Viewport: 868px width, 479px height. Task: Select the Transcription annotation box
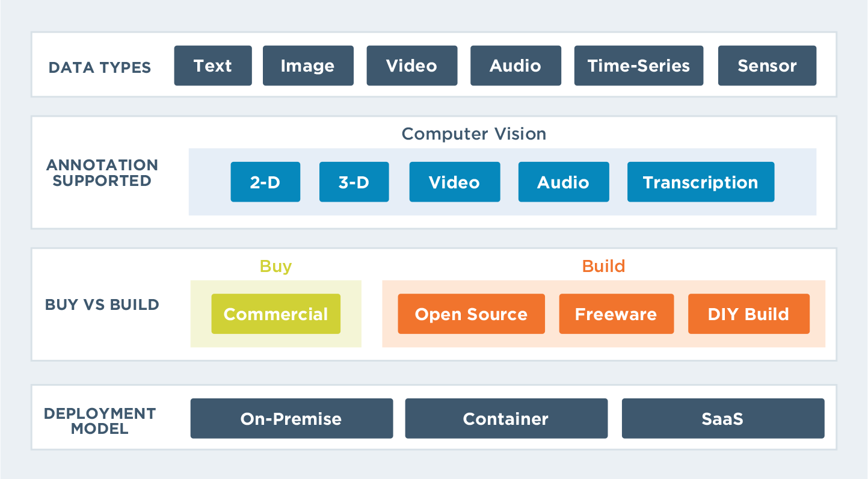(701, 182)
